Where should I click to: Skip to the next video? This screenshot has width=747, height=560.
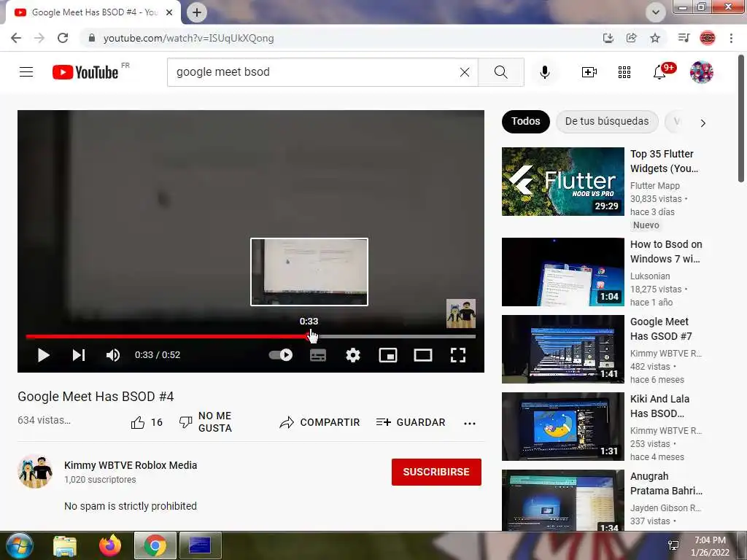click(79, 355)
